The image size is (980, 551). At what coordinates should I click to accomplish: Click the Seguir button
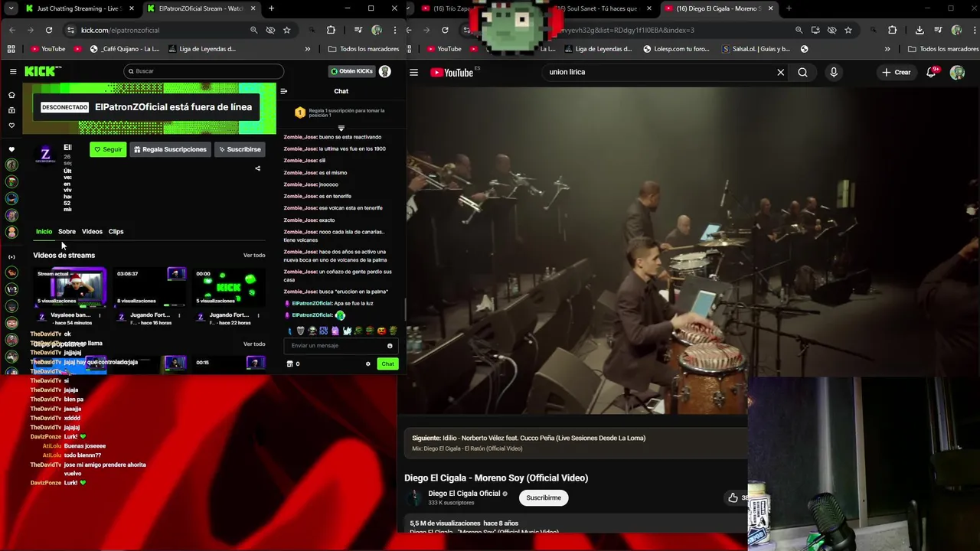click(x=108, y=149)
